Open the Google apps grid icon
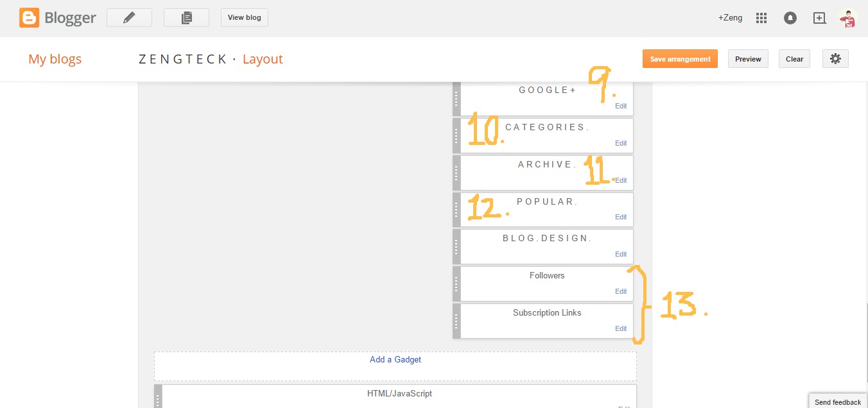Viewport: 868px width, 408px height. pos(761,18)
